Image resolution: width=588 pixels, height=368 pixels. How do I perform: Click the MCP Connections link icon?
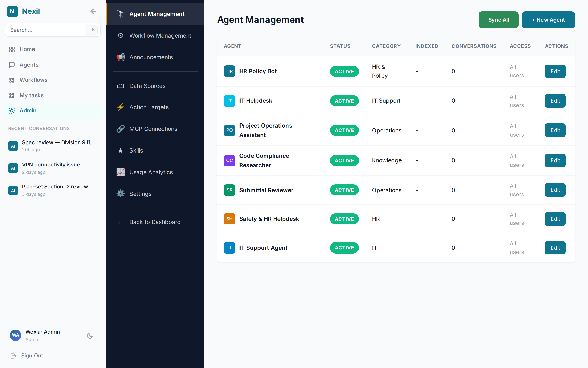(120, 129)
